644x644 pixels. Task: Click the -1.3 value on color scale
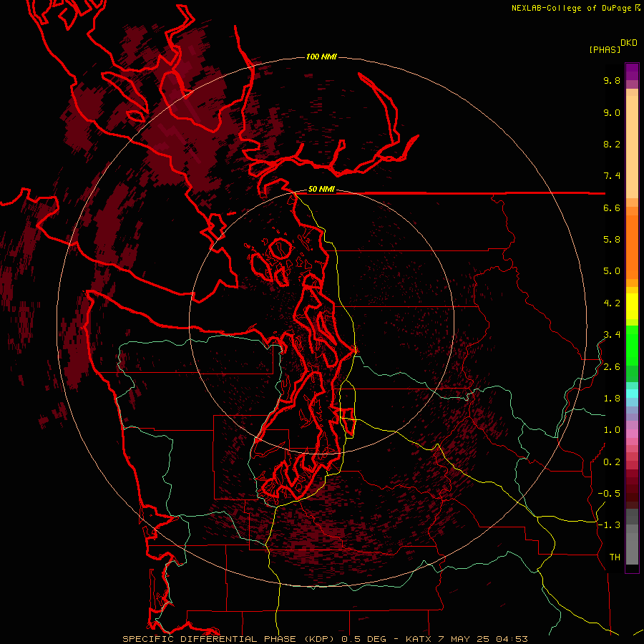click(609, 525)
